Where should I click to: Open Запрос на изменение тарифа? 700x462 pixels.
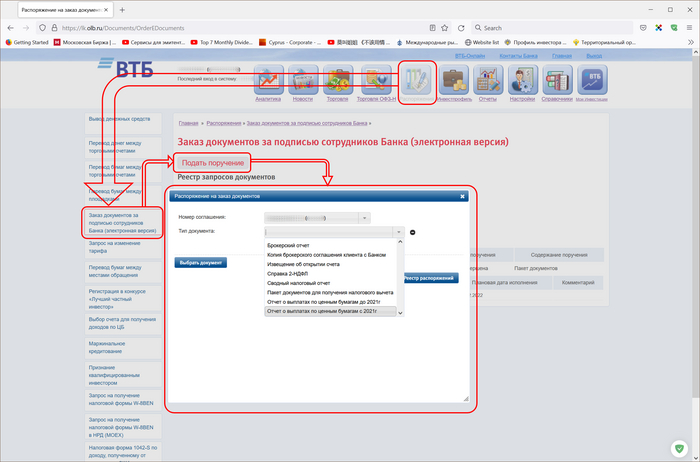pos(123,247)
